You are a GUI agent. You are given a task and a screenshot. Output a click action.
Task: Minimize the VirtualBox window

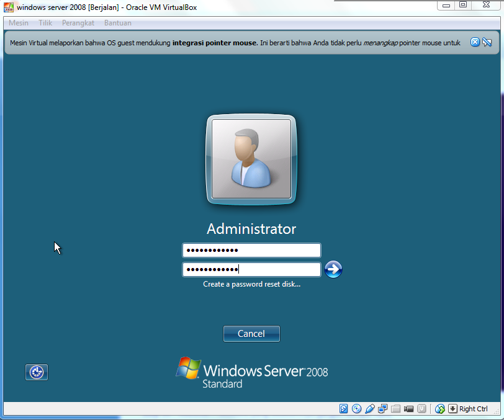tap(446, 5)
